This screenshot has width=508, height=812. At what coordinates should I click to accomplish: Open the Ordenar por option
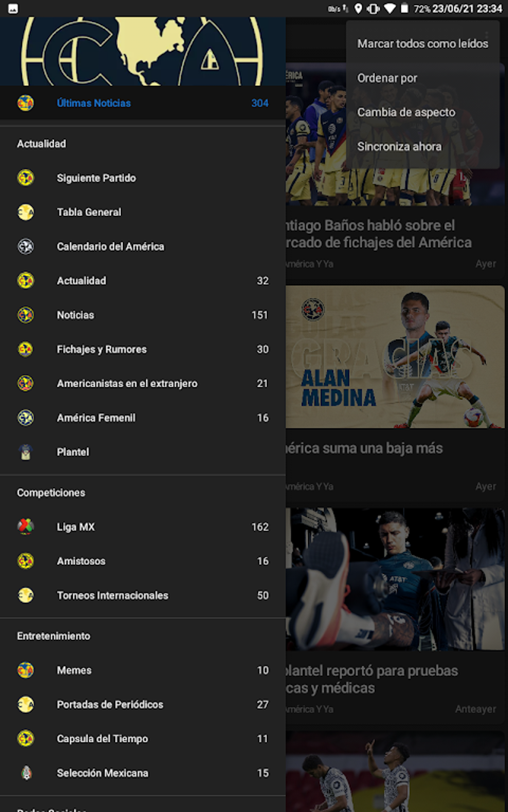[x=387, y=78]
